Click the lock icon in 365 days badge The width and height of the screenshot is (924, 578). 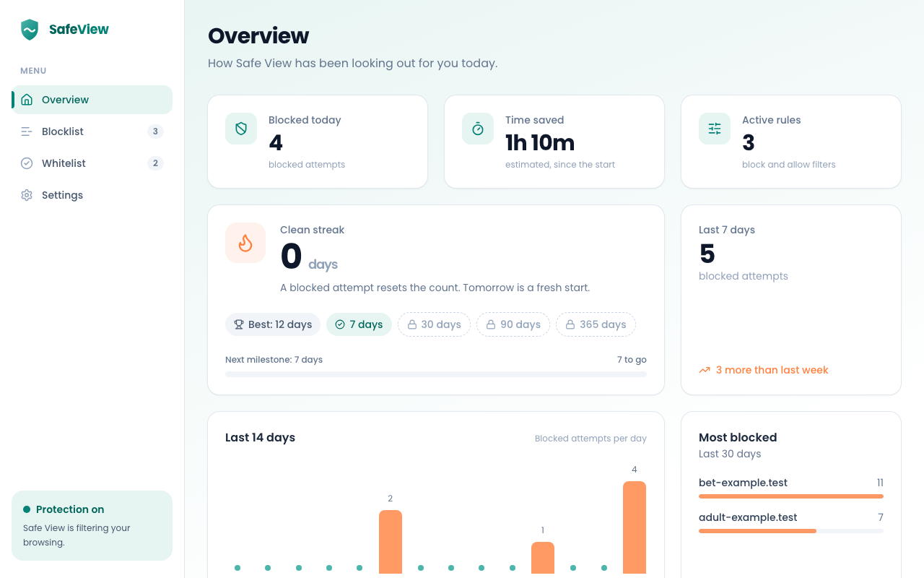pos(570,324)
